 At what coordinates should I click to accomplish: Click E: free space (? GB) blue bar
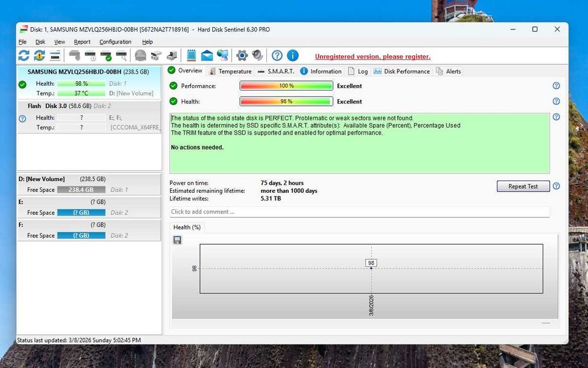click(x=81, y=212)
